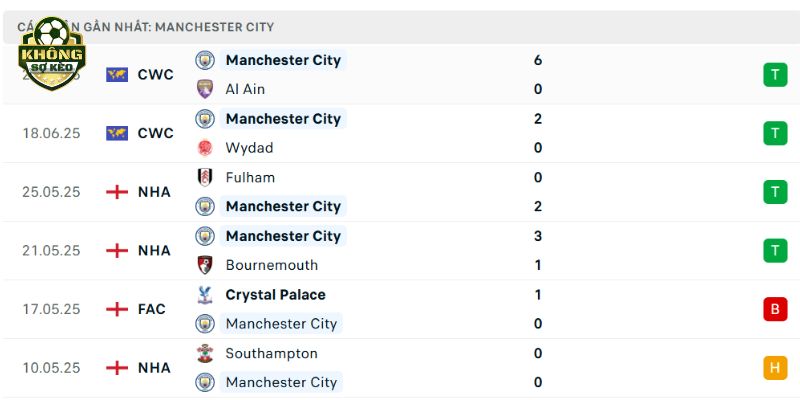
Task: Click Manchester City crest in Al Ain match
Action: (205, 60)
